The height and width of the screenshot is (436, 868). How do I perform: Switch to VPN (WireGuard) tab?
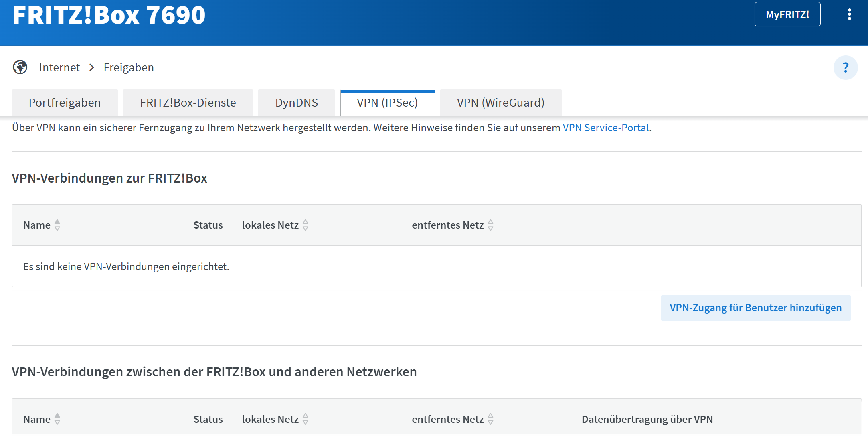coord(500,103)
